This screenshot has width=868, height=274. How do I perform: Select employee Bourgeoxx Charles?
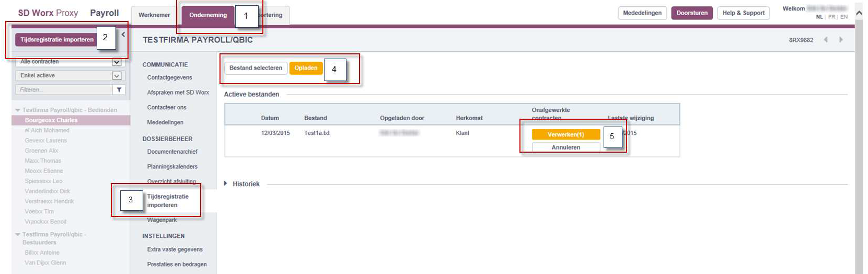tap(51, 120)
